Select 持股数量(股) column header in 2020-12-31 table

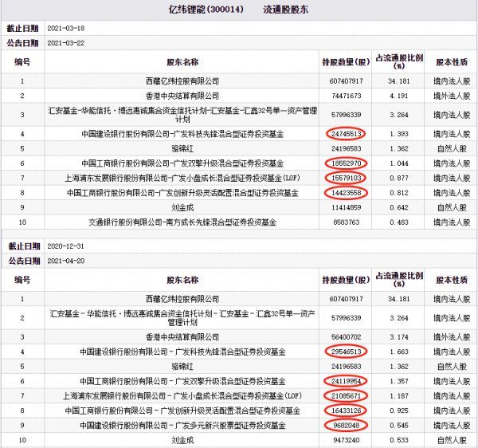(346, 280)
